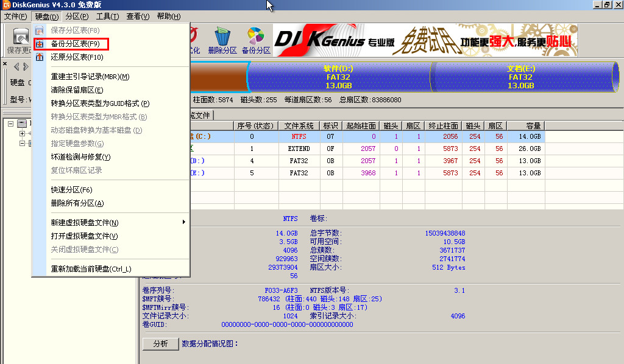Click the 容量 column header
This screenshot has width=624, height=364.
526,126
